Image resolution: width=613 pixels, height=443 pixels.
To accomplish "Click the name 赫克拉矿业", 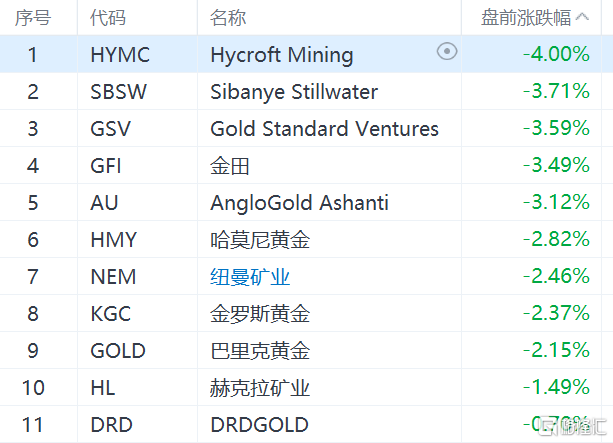I will click(x=260, y=388).
